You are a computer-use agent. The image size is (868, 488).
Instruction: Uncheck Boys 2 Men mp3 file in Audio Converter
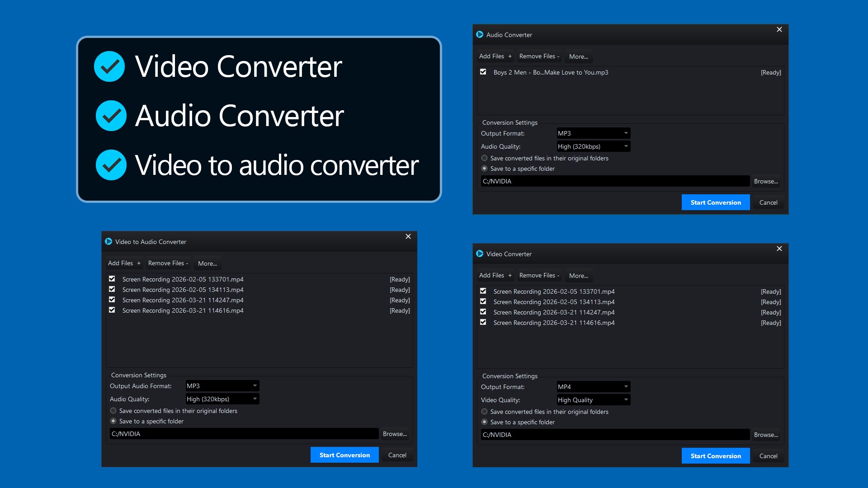click(483, 72)
